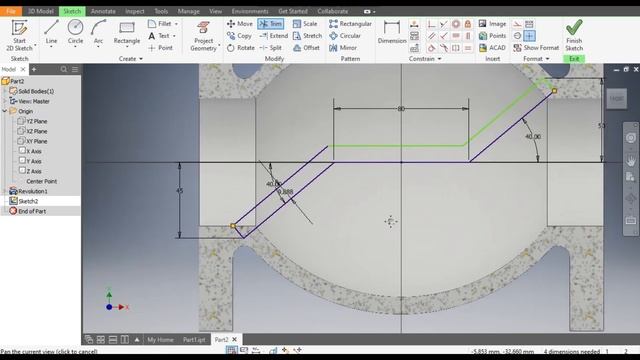Image resolution: width=640 pixels, height=360 pixels.
Task: Click the green Exit button
Action: coord(574,59)
